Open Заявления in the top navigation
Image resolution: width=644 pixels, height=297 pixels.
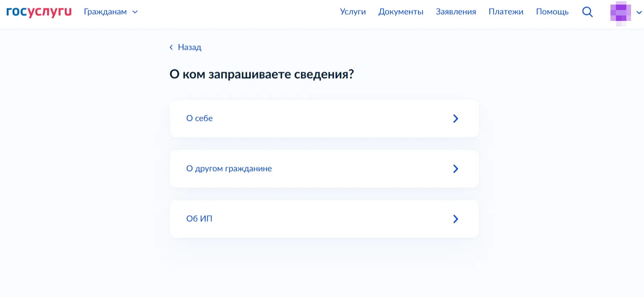click(456, 12)
